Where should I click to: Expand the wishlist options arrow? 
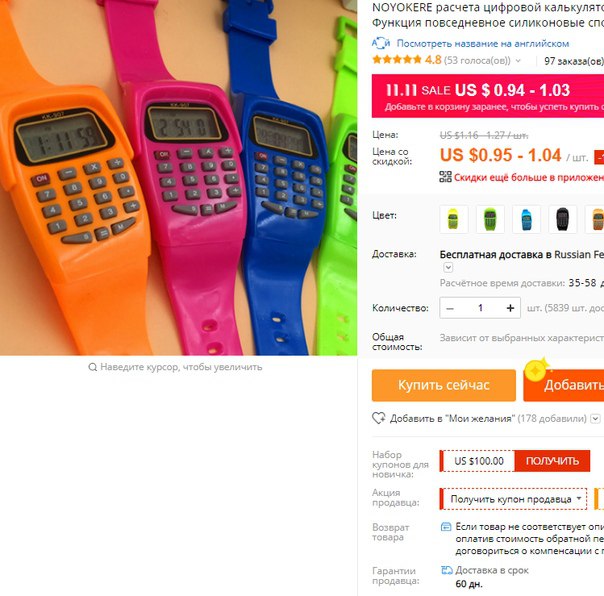tap(596, 418)
